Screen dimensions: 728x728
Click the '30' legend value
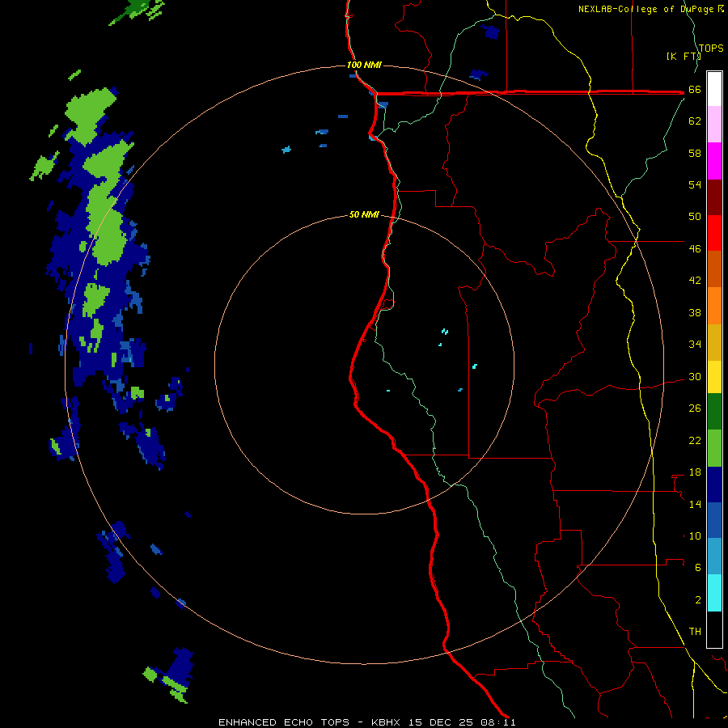[695, 376]
